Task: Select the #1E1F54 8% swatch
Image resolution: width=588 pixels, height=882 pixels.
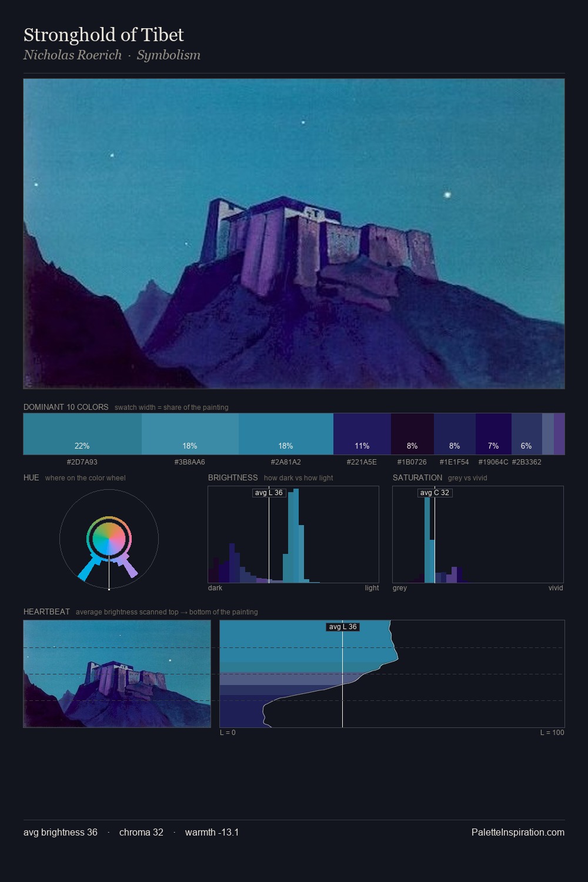Action: tap(455, 434)
